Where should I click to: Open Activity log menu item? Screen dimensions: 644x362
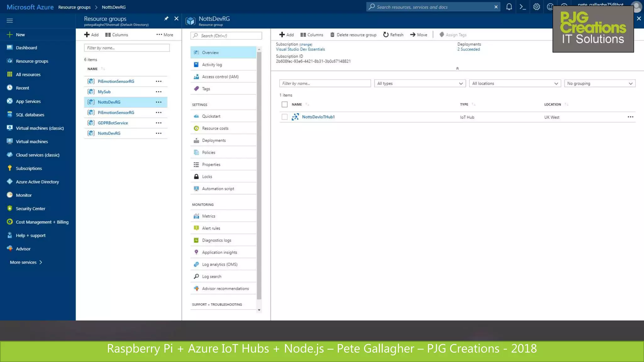coord(212,65)
